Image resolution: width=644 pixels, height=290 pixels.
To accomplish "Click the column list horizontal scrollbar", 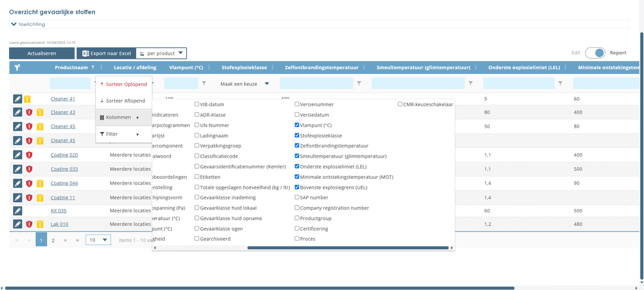I will 347,248.
